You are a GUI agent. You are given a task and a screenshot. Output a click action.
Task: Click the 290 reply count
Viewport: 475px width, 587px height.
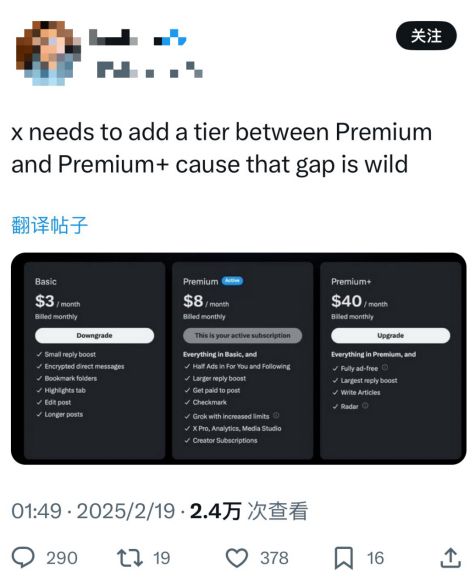click(62, 558)
